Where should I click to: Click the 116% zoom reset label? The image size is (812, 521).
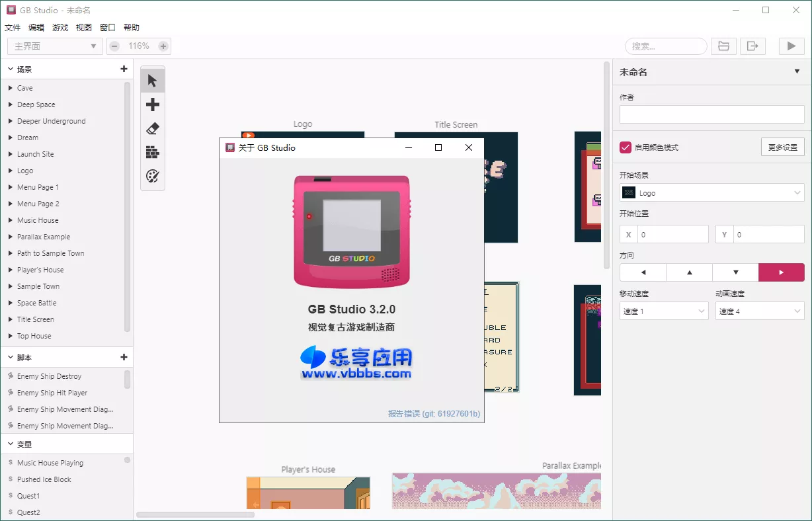[x=139, y=46]
